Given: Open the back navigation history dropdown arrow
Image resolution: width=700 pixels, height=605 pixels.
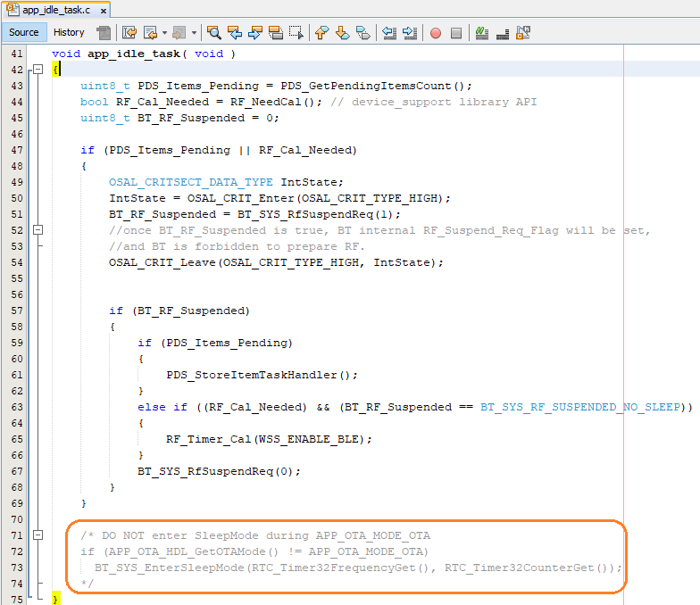Looking at the screenshot, I should click(164, 33).
